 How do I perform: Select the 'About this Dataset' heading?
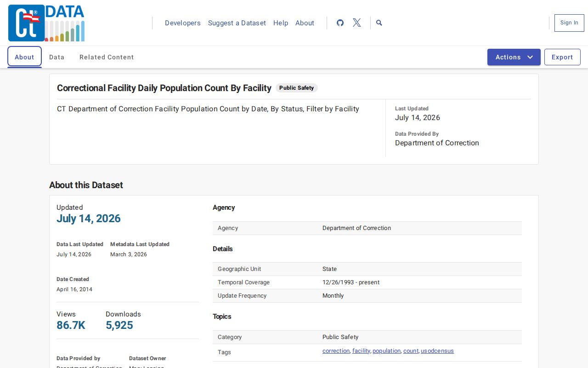[86, 185]
